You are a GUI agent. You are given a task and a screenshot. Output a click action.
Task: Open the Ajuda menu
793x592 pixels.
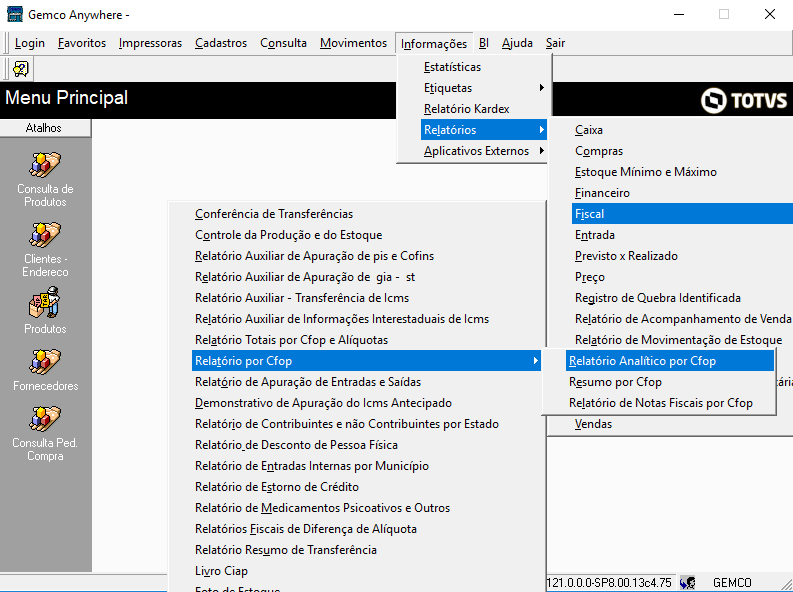tap(517, 43)
